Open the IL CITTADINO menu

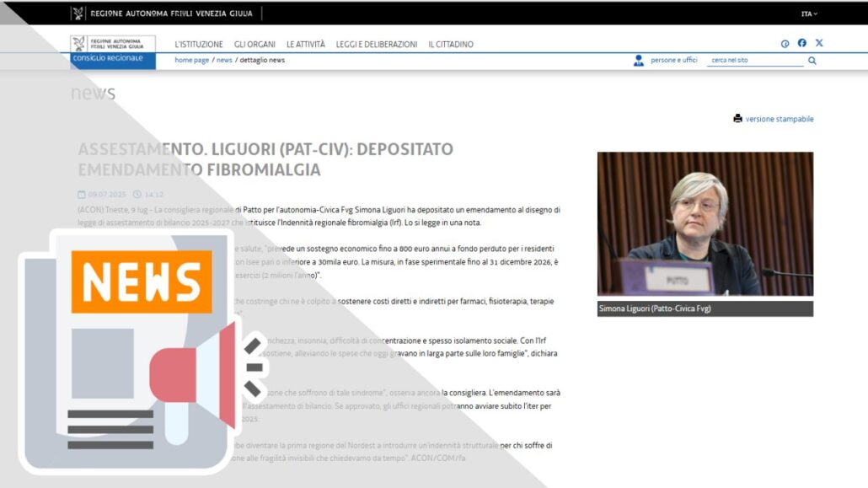(x=451, y=44)
